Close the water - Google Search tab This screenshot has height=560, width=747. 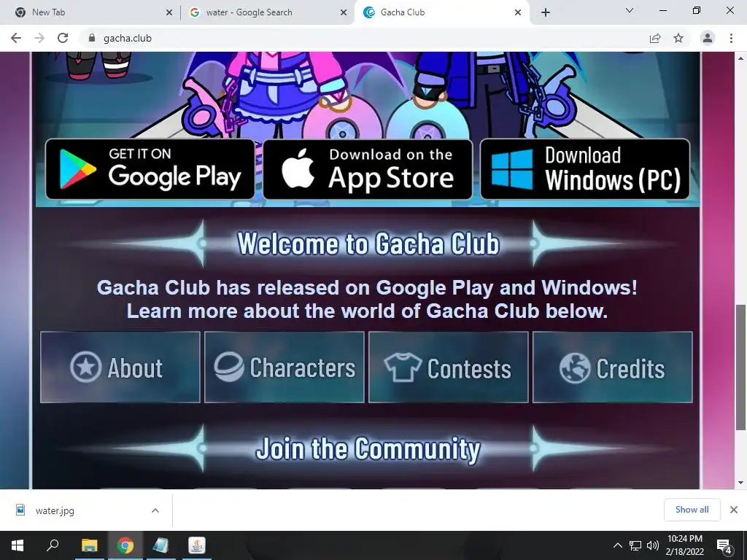(x=344, y=12)
